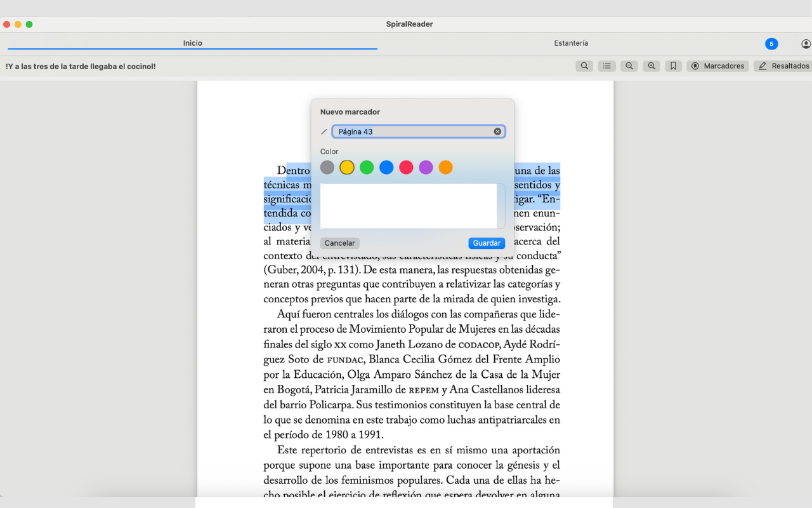Screen dimensions: 812x508
Task: Open the Marcadores panel
Action: pyautogui.click(x=717, y=66)
